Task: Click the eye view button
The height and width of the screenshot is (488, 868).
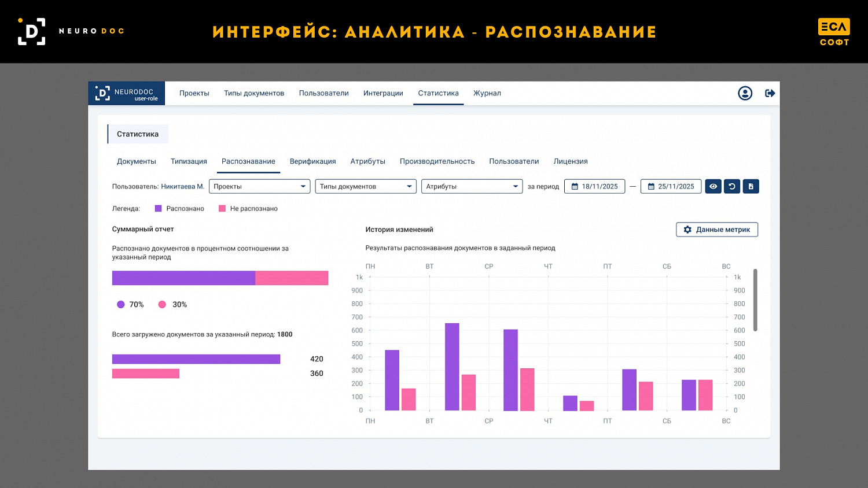Action: [713, 186]
